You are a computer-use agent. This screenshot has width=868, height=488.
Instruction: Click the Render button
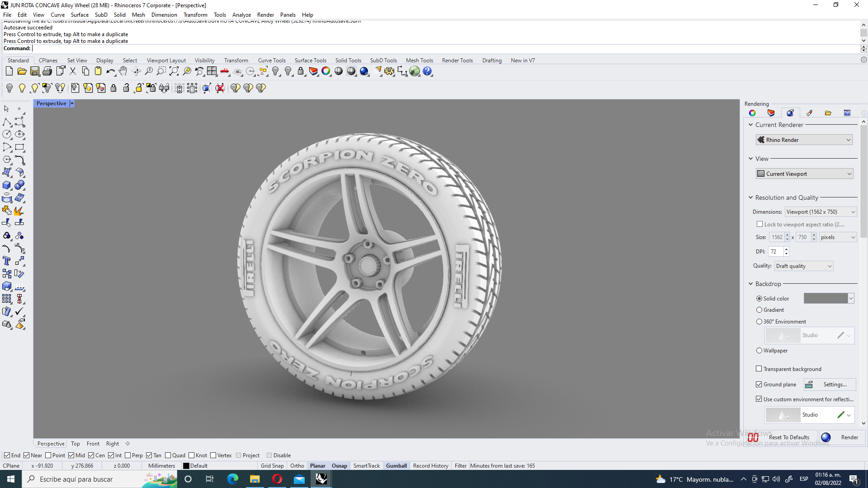[x=850, y=437]
